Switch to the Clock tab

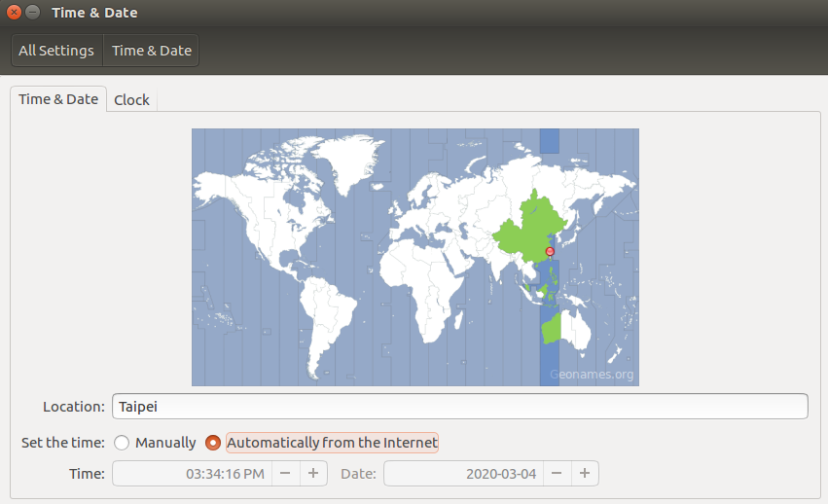(x=131, y=100)
